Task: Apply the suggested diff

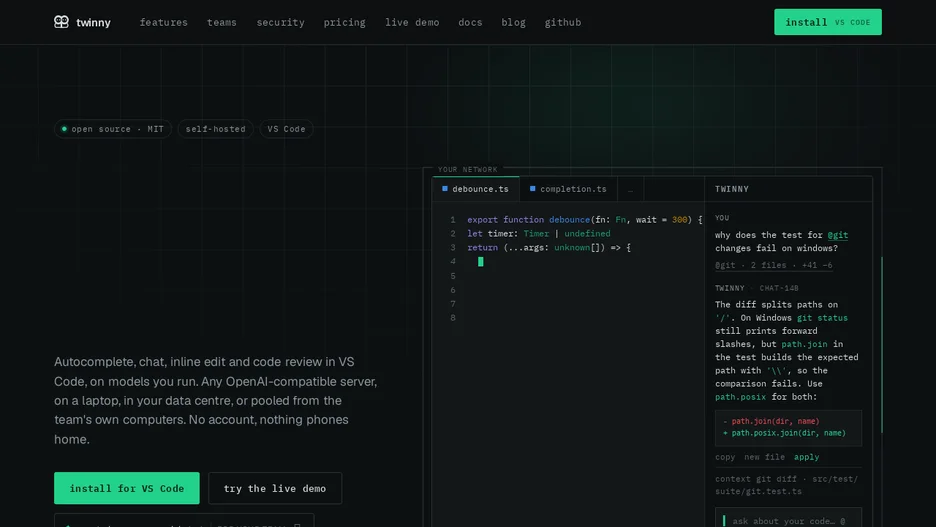Action: tap(806, 457)
